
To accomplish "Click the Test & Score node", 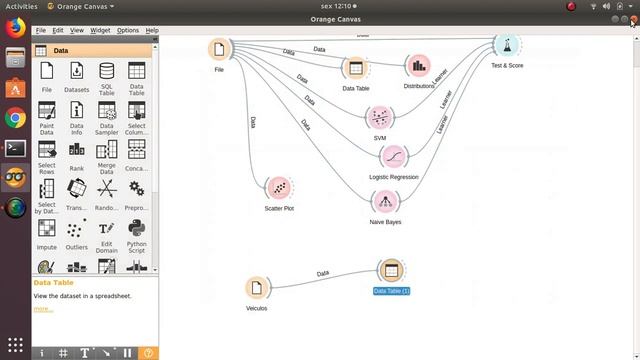I will pyautogui.click(x=507, y=45).
